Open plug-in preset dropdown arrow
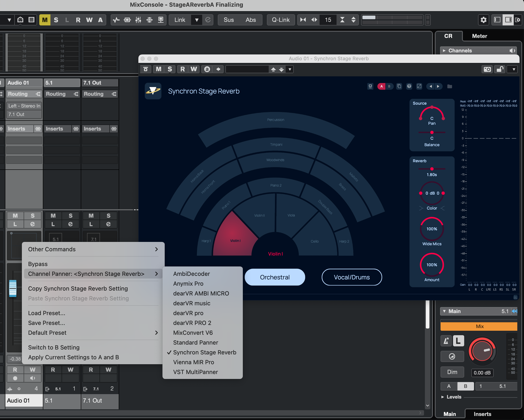Image resolution: width=524 pixels, height=420 pixels. click(x=290, y=69)
